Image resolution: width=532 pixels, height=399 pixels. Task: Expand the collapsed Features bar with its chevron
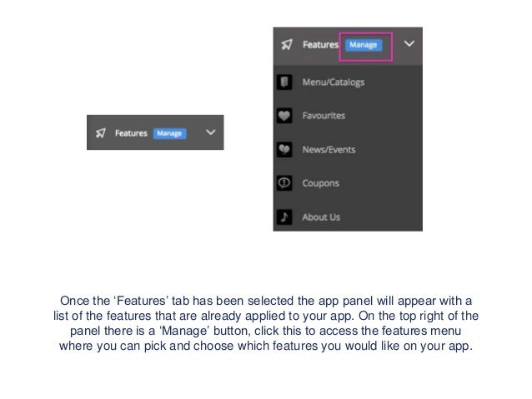210,132
